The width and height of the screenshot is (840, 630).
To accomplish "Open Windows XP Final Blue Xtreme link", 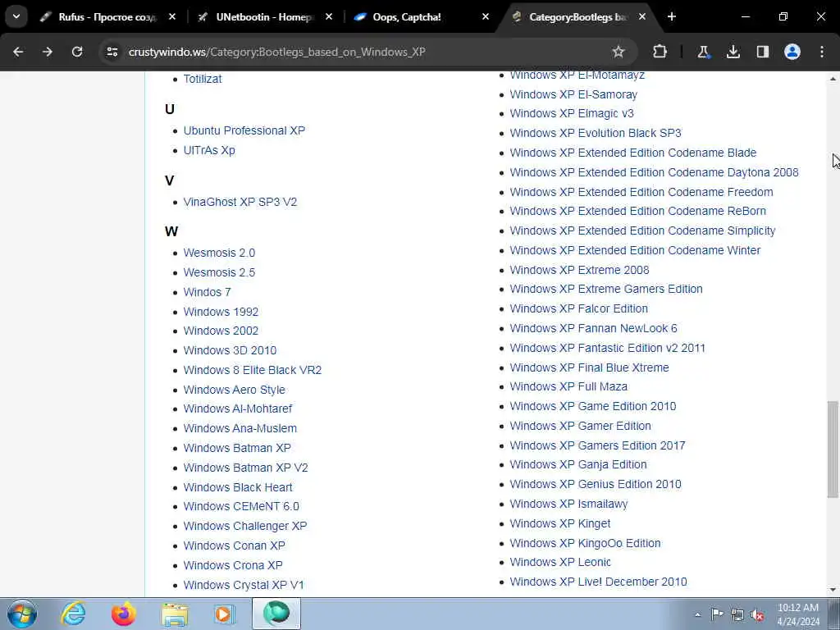I will 589,367.
